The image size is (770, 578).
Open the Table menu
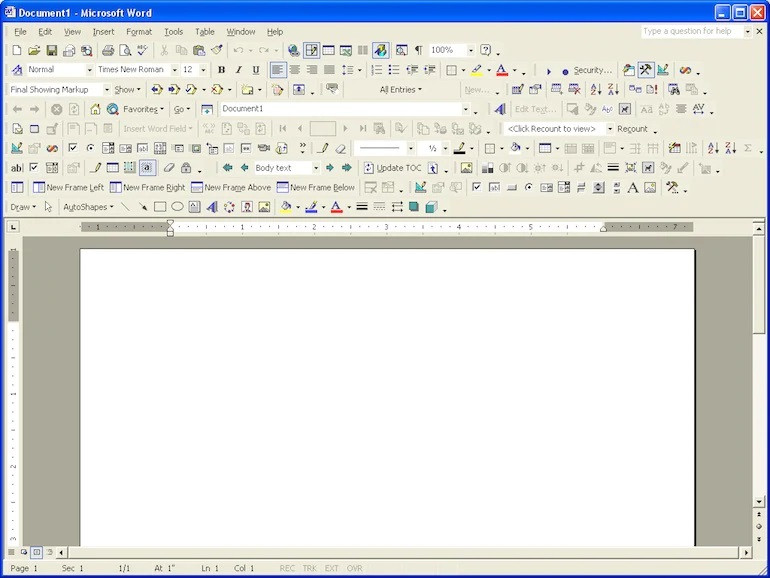(x=205, y=32)
